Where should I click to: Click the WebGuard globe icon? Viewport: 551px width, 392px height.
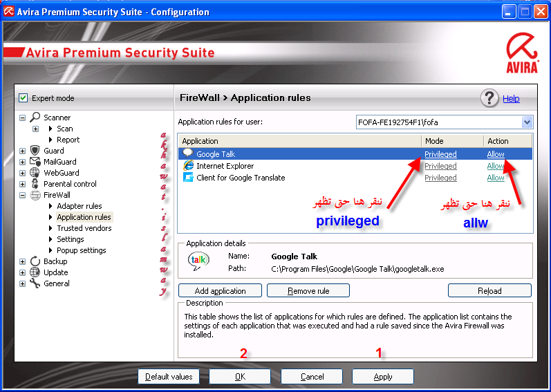(x=35, y=172)
